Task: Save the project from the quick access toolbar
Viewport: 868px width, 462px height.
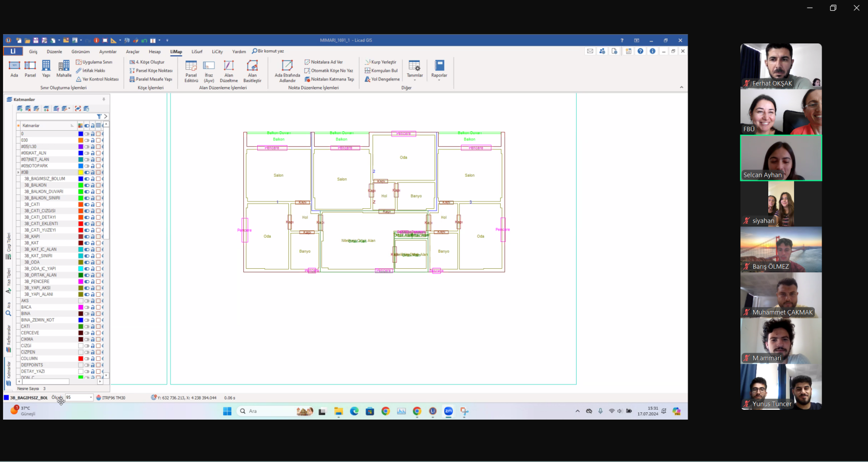Action: [x=36, y=40]
